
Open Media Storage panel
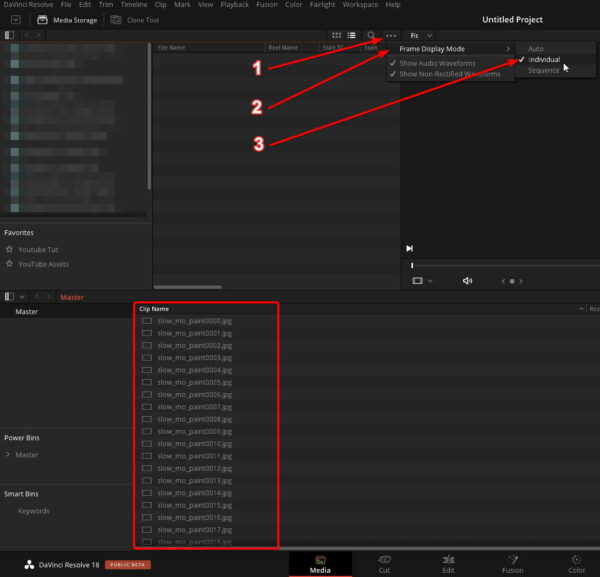[67, 20]
